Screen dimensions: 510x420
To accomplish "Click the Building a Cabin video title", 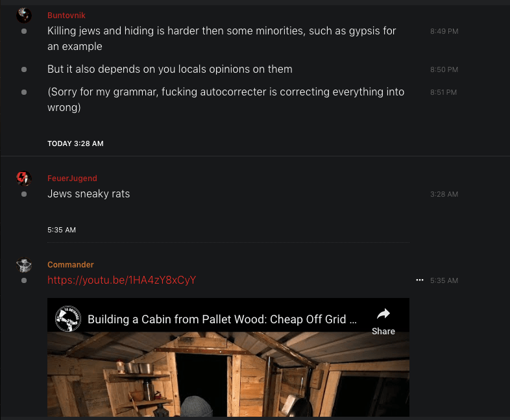I will [222, 319].
